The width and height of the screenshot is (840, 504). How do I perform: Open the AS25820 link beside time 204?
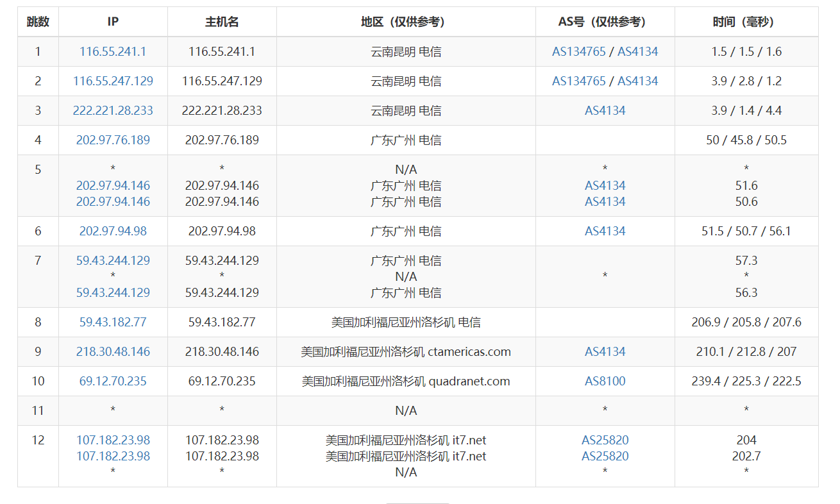click(x=605, y=441)
